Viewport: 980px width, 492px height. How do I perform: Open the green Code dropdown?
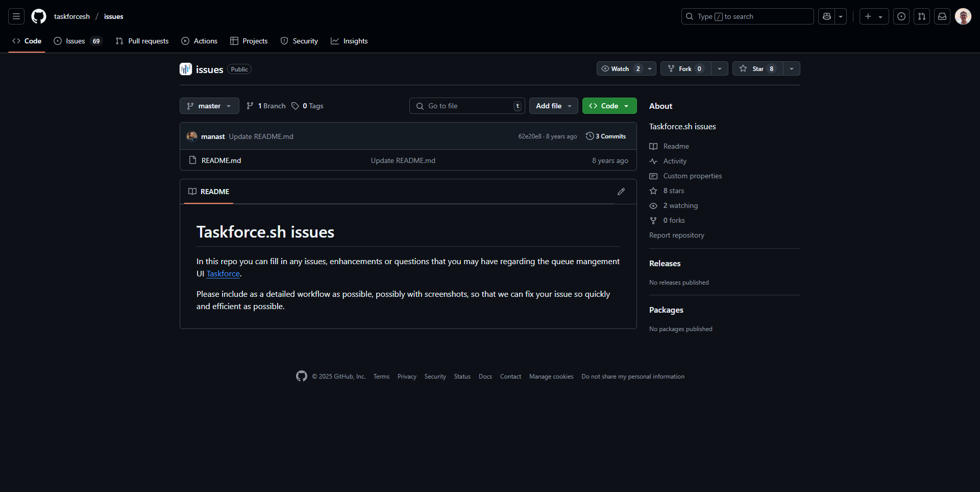coord(609,106)
